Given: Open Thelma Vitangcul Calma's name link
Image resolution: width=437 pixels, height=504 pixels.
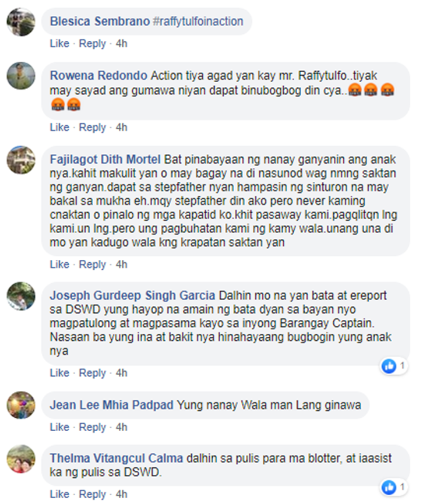Looking at the screenshot, I should 117,458.
